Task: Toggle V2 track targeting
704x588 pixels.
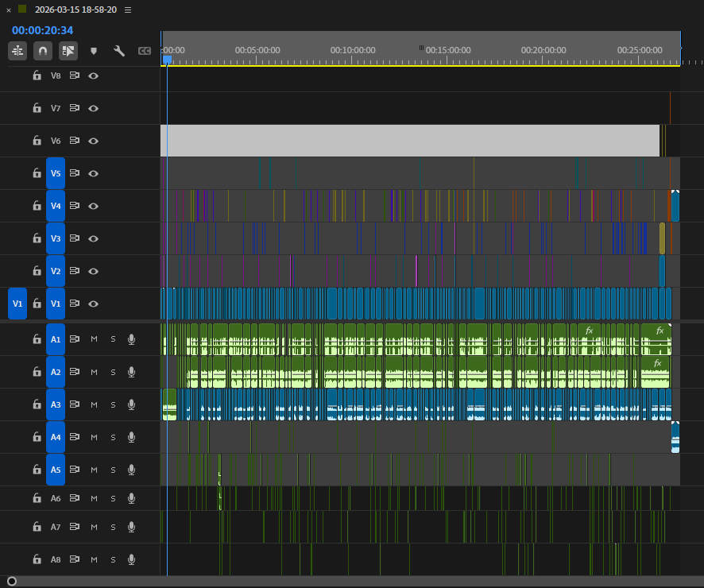Action: click(56, 271)
